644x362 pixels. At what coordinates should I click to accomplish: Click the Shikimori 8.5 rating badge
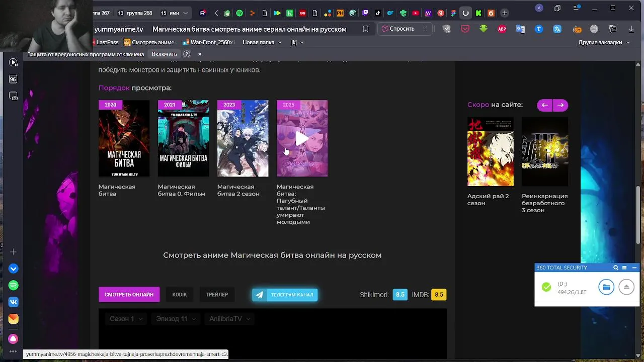click(x=400, y=295)
